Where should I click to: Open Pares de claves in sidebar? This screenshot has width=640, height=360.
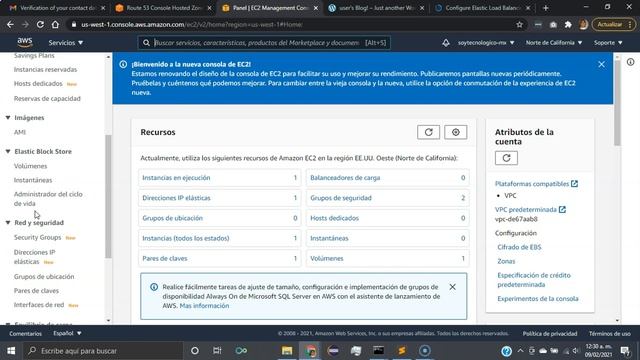[x=36, y=291]
